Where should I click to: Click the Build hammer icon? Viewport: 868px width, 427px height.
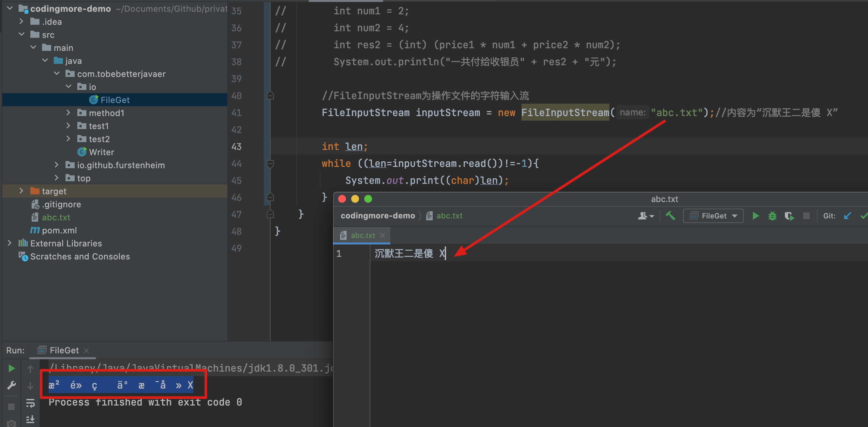[x=670, y=216]
